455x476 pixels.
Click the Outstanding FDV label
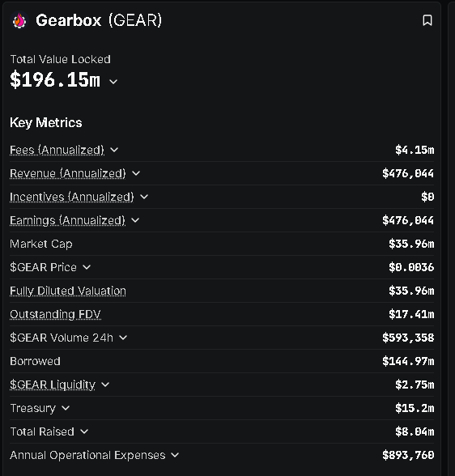point(55,314)
